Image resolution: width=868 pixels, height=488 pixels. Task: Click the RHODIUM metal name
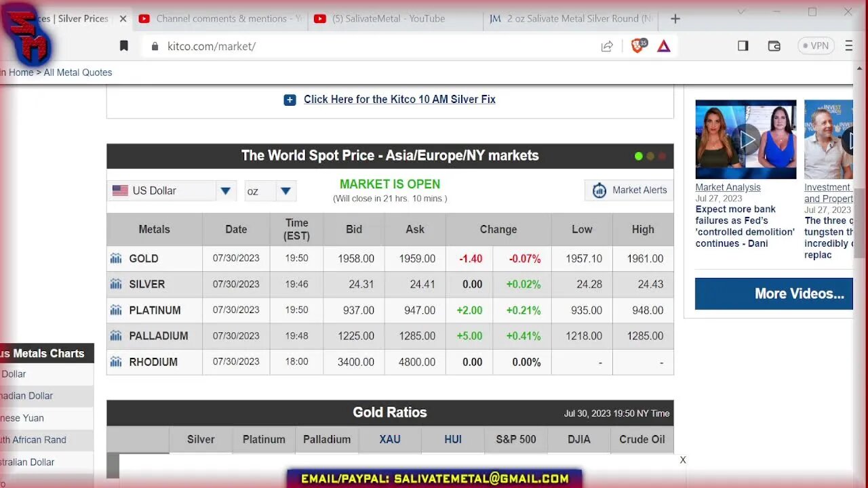(x=153, y=362)
